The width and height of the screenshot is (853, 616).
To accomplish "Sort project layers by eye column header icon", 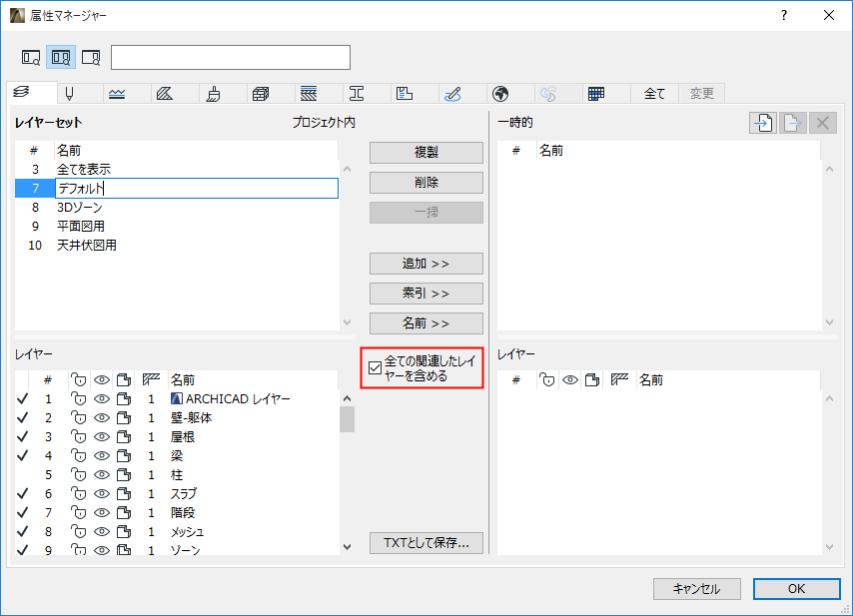I will click(102, 379).
